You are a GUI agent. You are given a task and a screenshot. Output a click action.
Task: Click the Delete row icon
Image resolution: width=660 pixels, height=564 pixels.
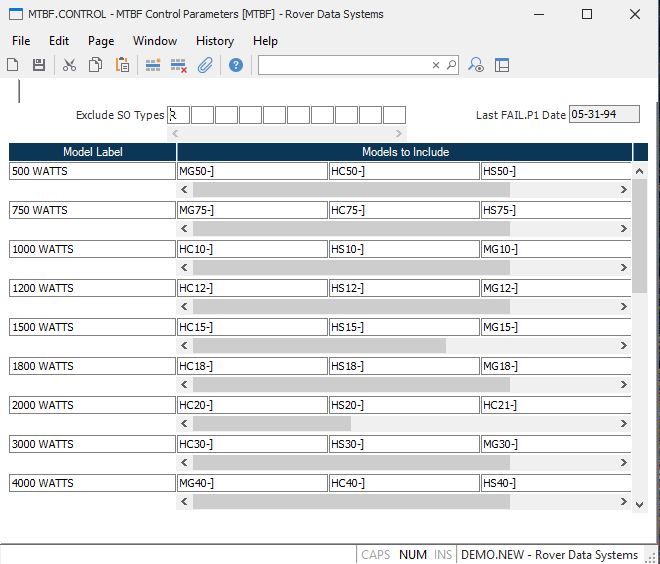(179, 65)
